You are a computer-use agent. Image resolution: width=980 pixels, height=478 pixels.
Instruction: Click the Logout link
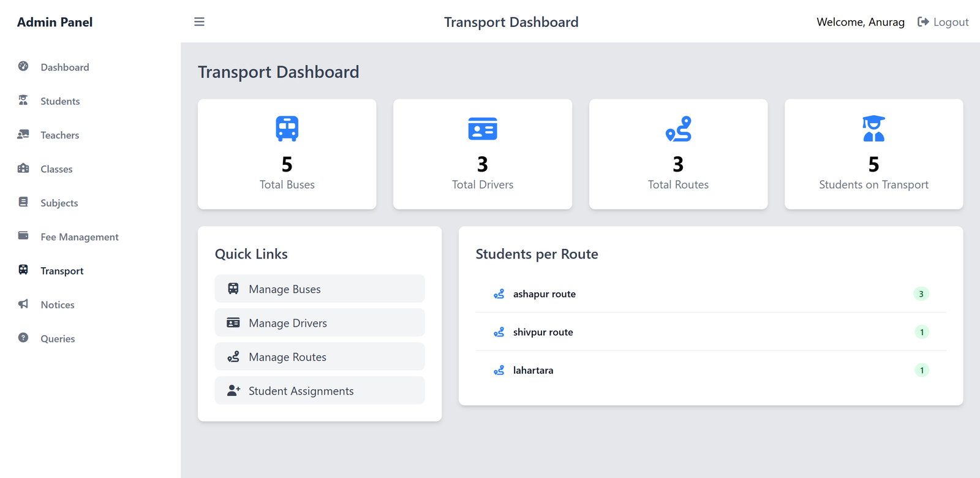(943, 22)
